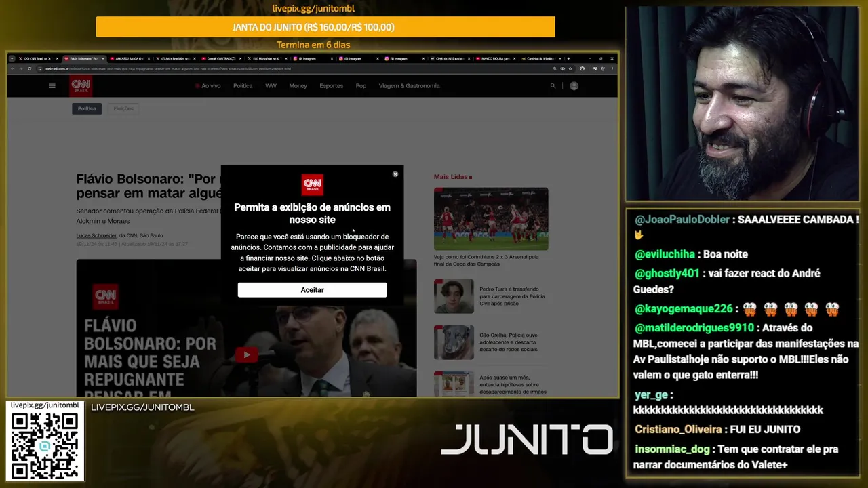Screen dimensions: 868x488
Task: Click the livepix QR code
Action: pos(45,446)
